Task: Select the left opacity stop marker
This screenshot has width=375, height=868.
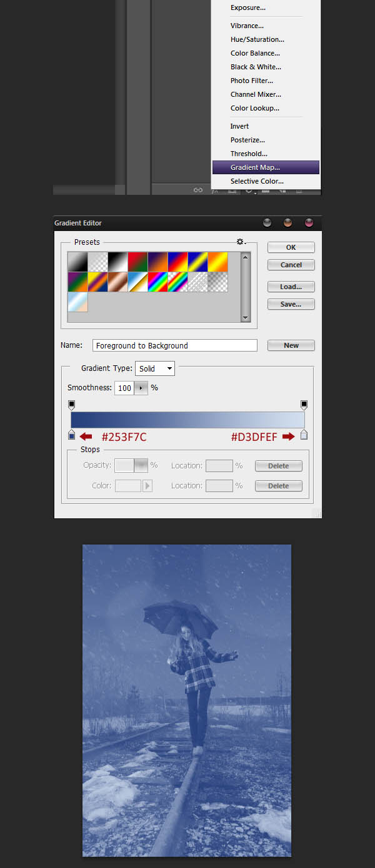Action: pos(71,405)
